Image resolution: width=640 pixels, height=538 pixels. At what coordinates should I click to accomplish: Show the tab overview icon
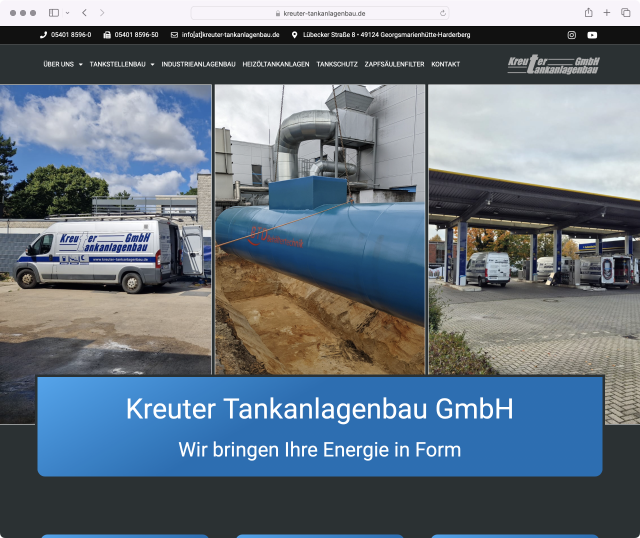pos(625,13)
